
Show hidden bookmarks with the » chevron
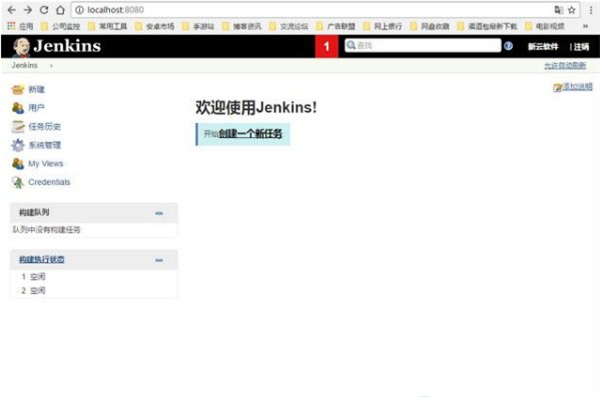pyautogui.click(x=585, y=26)
